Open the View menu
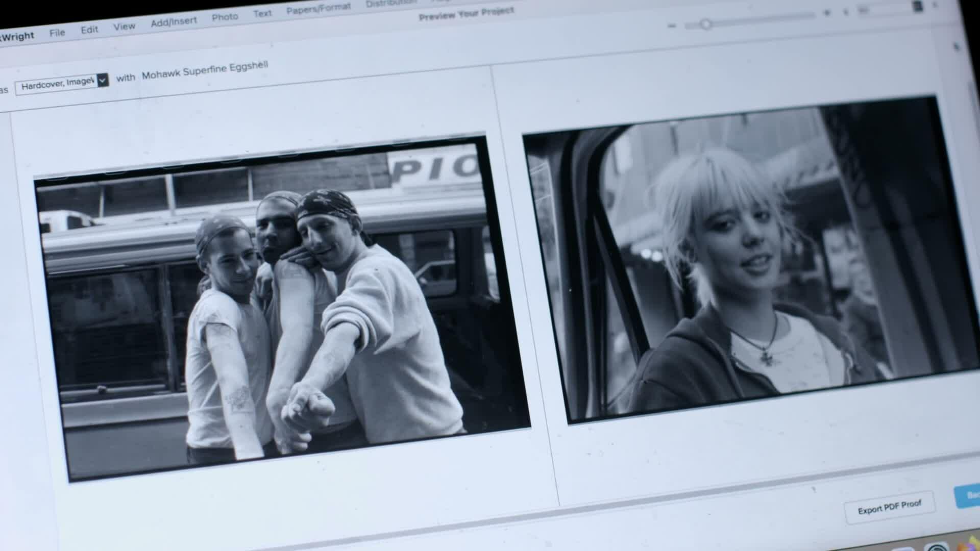 pyautogui.click(x=124, y=27)
